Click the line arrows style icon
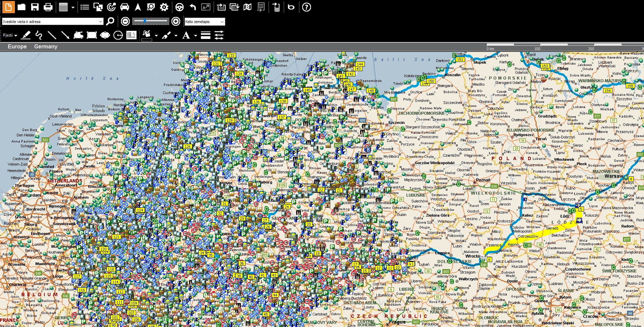644x327 pixels. [219, 35]
